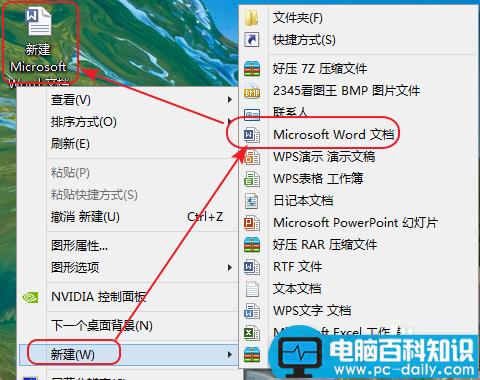The height and width of the screenshot is (380, 480).
Task: Create new RTF 文件 from submenu
Action: tap(298, 267)
